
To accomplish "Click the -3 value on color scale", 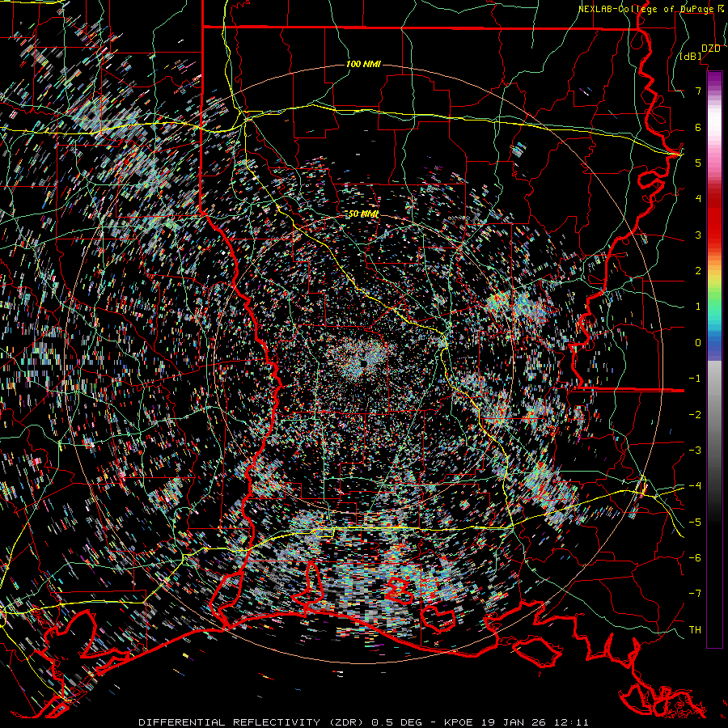I will 695,451.
